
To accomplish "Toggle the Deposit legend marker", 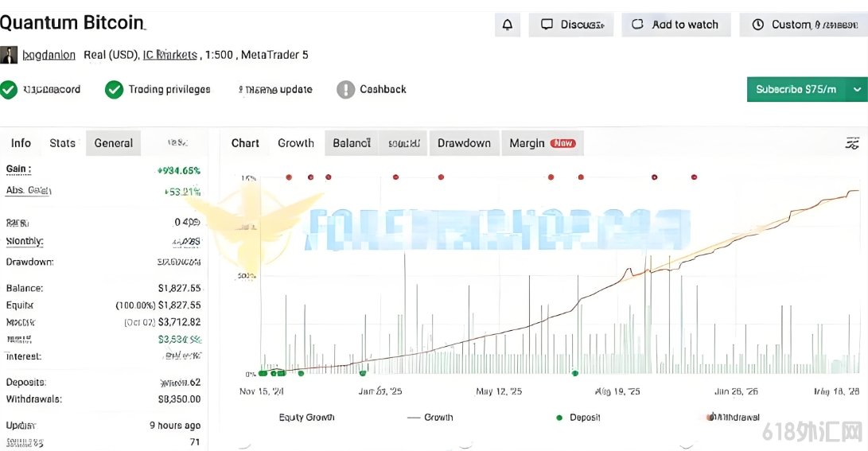I will click(559, 418).
